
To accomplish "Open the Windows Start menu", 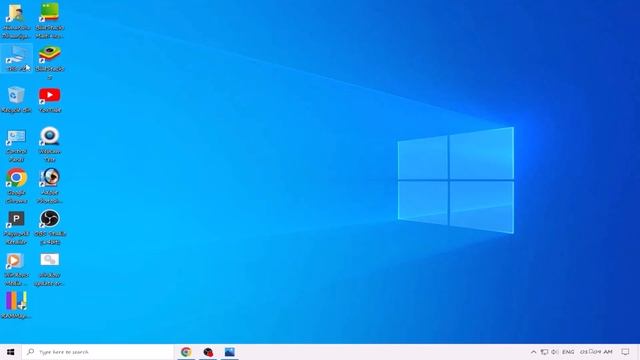I will (x=11, y=352).
